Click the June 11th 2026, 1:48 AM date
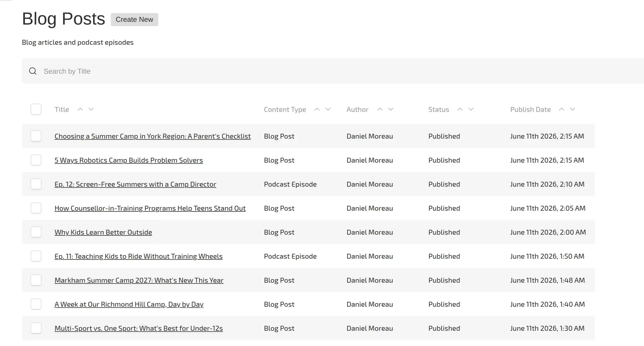Viewport: 644px width, 346px height. tap(547, 280)
